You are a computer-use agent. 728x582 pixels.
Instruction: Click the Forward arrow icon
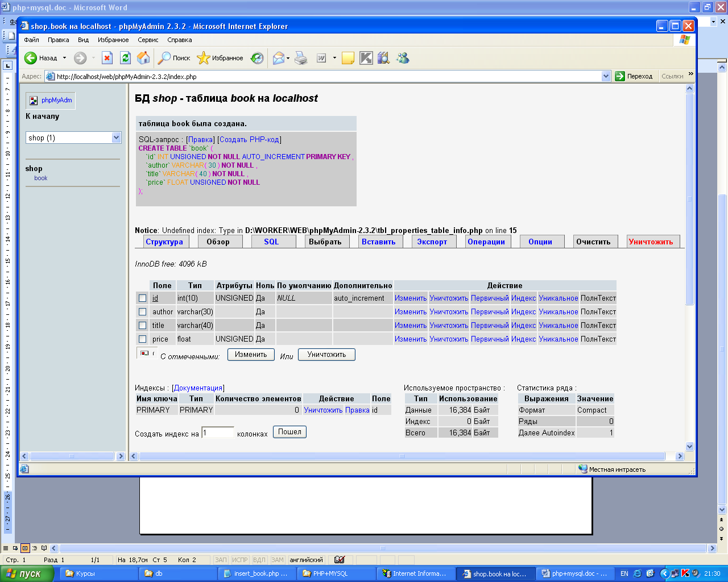click(80, 58)
